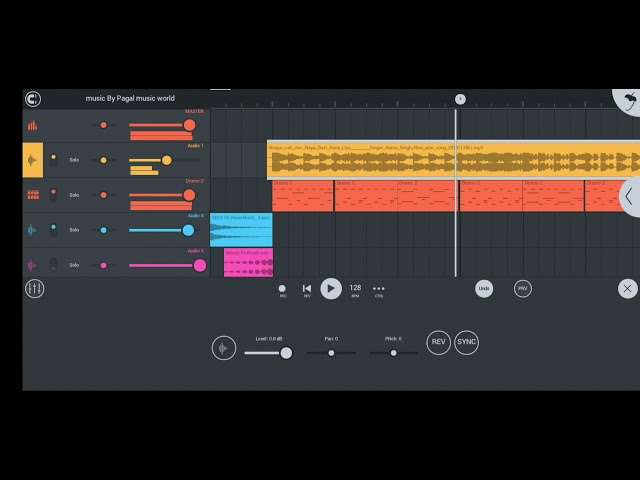
Task: Play the song
Action: click(331, 289)
